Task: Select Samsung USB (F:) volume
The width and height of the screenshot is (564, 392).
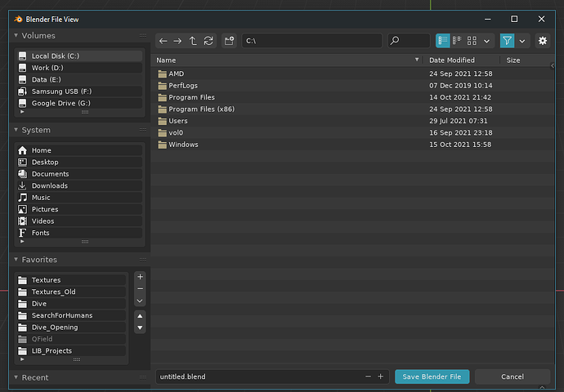Action: pyautogui.click(x=79, y=91)
